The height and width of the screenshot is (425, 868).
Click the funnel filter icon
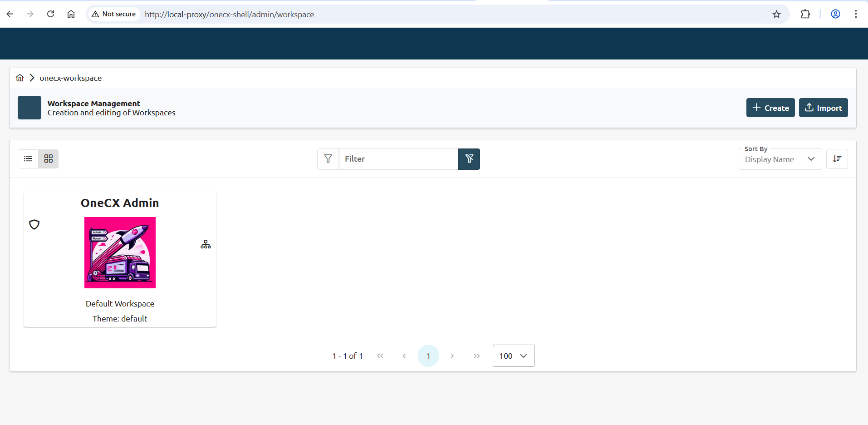click(x=328, y=159)
